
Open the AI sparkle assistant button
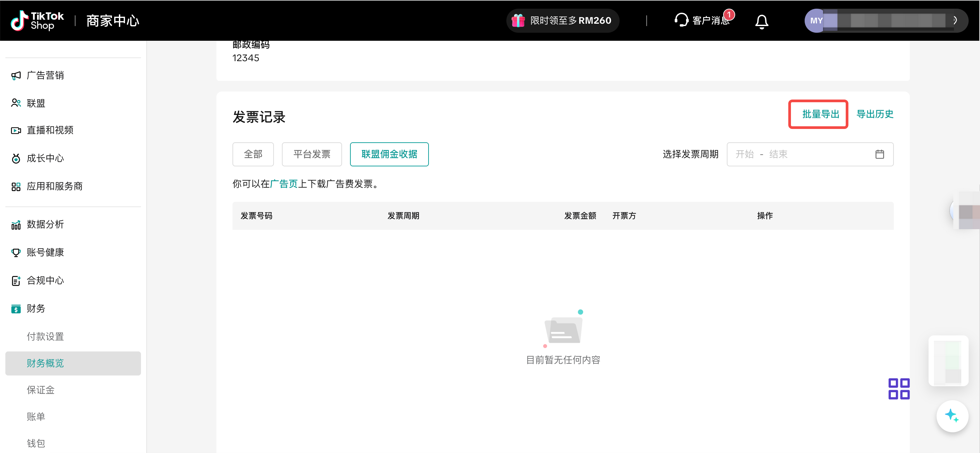(952, 416)
